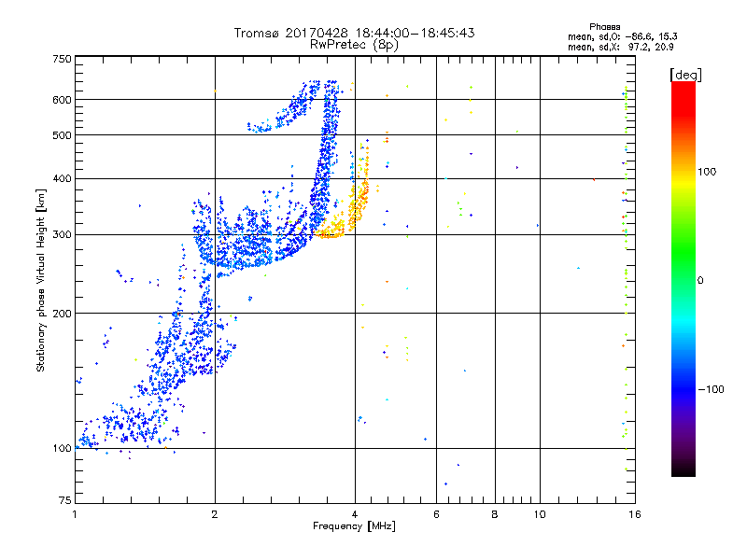Viewport: 747px width, 560px height.
Task: Click the height axis tick label '500'
Action: (62, 135)
